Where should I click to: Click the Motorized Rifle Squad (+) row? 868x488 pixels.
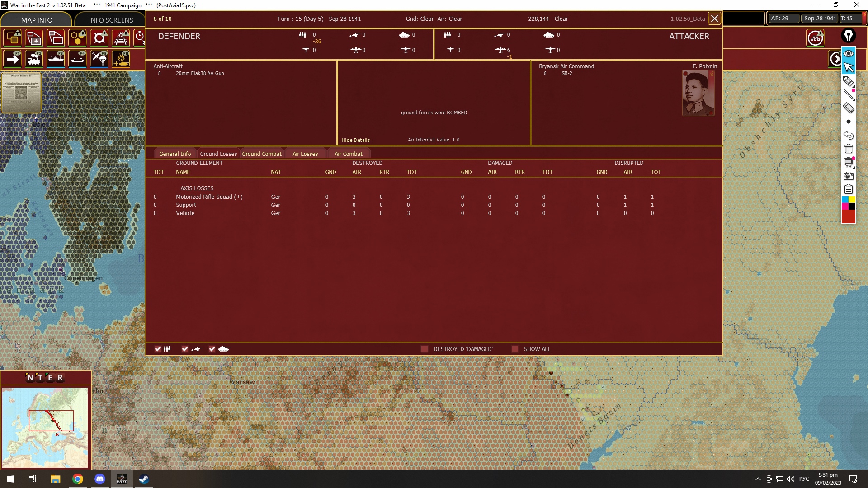209,197
